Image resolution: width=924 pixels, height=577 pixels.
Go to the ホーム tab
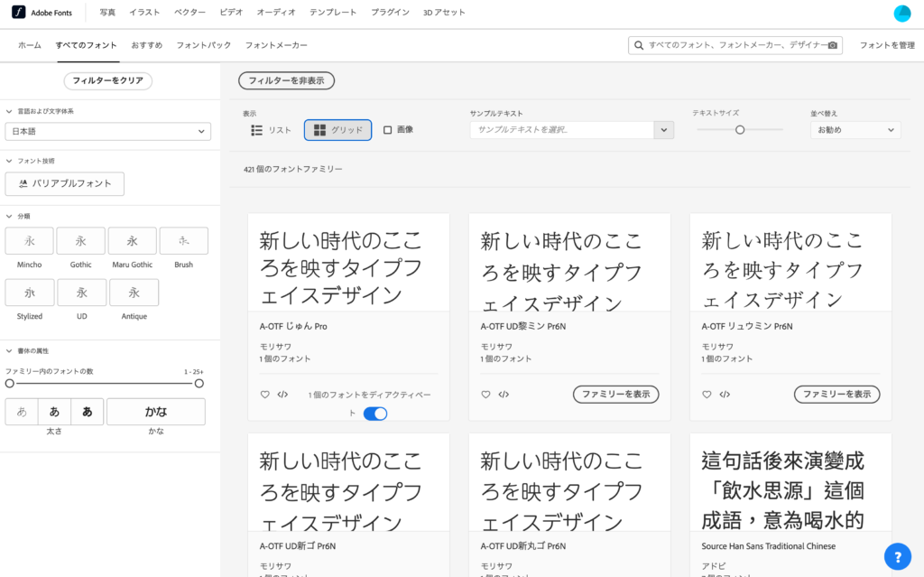[x=30, y=45]
